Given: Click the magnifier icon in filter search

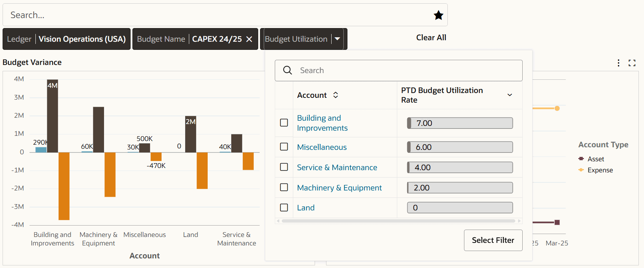Looking at the screenshot, I should pos(288,70).
